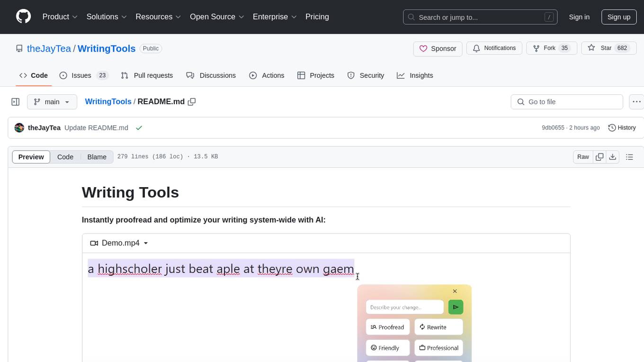Open theJayTea commit author link
This screenshot has height=362, width=644.
point(44,128)
